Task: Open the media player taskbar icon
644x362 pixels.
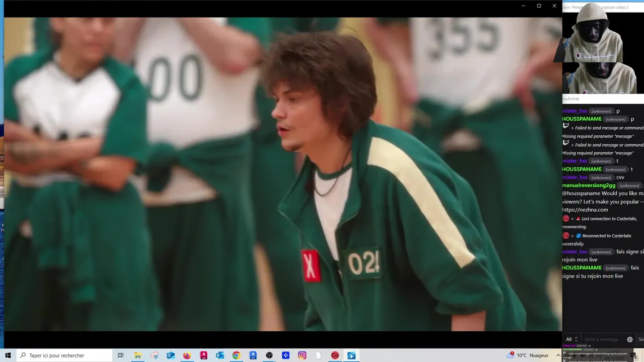Action: pyautogui.click(x=351, y=355)
